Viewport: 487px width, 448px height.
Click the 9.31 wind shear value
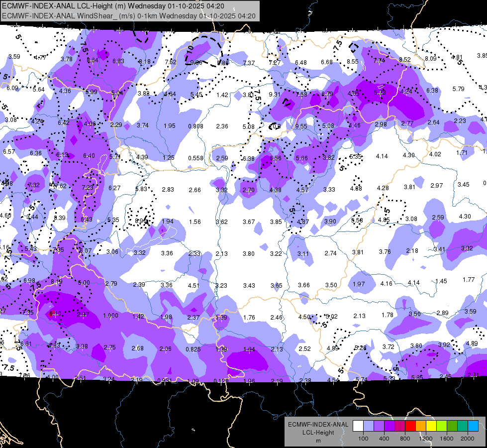pyautogui.click(x=275, y=94)
